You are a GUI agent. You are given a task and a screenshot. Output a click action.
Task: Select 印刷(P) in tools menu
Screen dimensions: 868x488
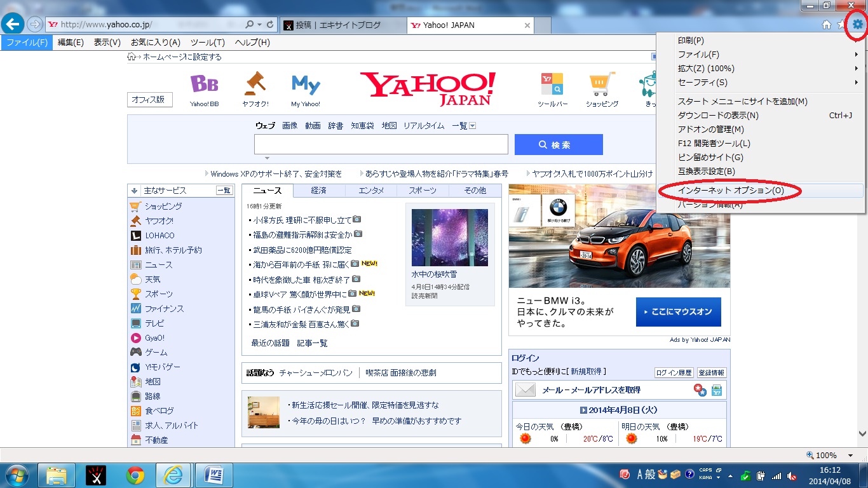click(761, 41)
